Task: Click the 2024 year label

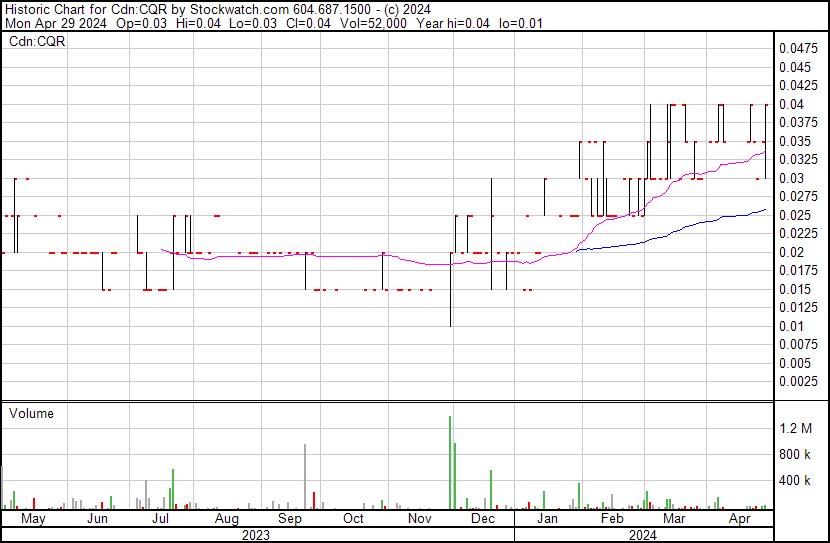Action: (643, 535)
